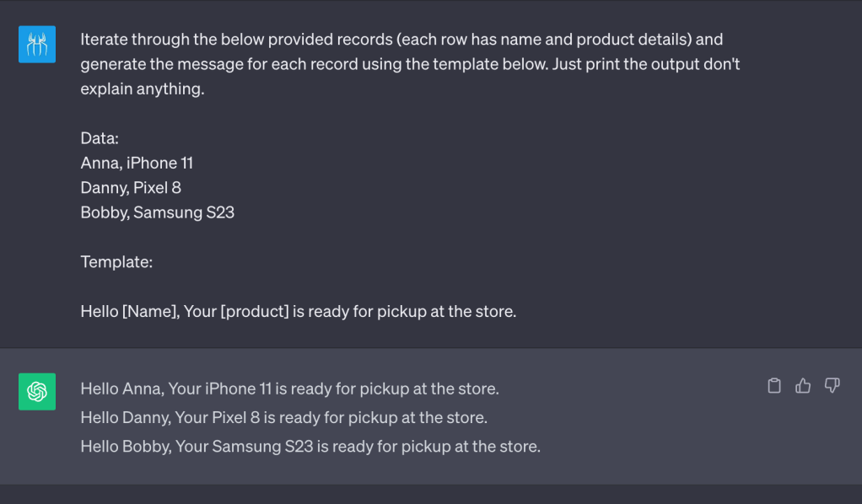The image size is (862, 504).
Task: Give the response a thumbs down
Action: (x=832, y=386)
